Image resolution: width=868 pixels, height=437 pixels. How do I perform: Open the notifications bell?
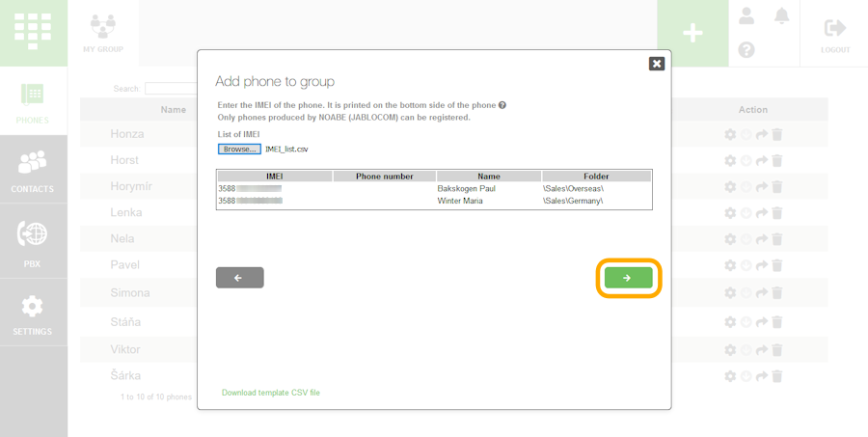782,16
